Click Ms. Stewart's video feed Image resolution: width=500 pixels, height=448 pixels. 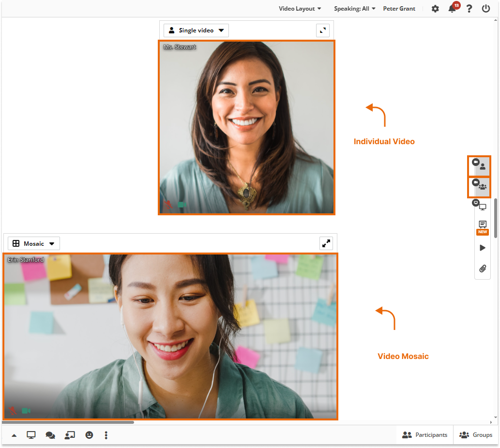tap(246, 127)
